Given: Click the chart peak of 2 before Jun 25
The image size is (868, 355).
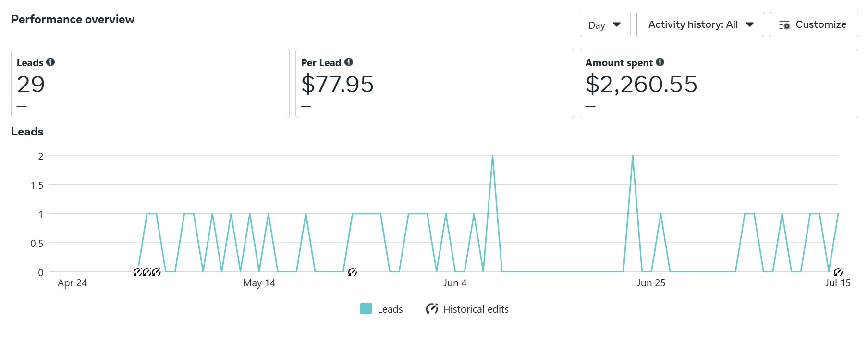Looking at the screenshot, I should pos(633,156).
